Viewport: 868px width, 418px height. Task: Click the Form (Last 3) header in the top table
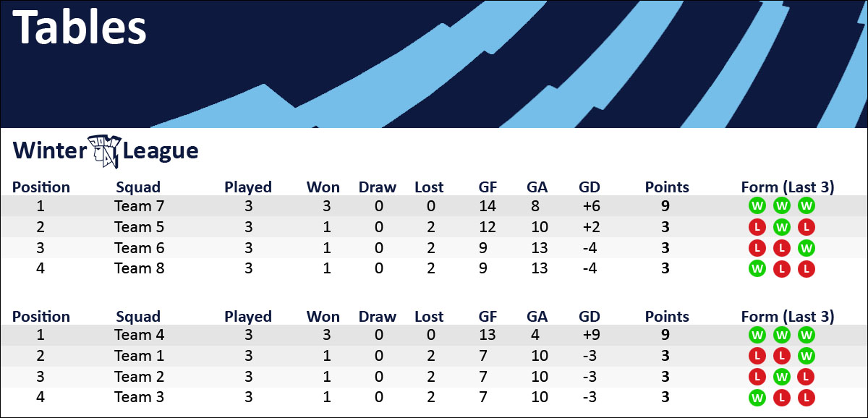[x=788, y=187]
